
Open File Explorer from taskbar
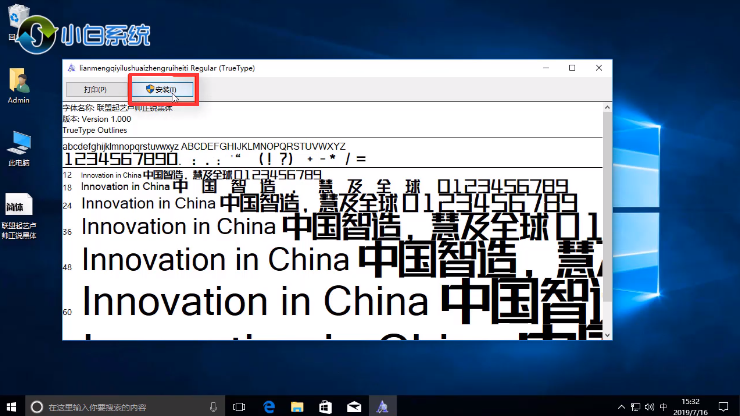pyautogui.click(x=297, y=407)
